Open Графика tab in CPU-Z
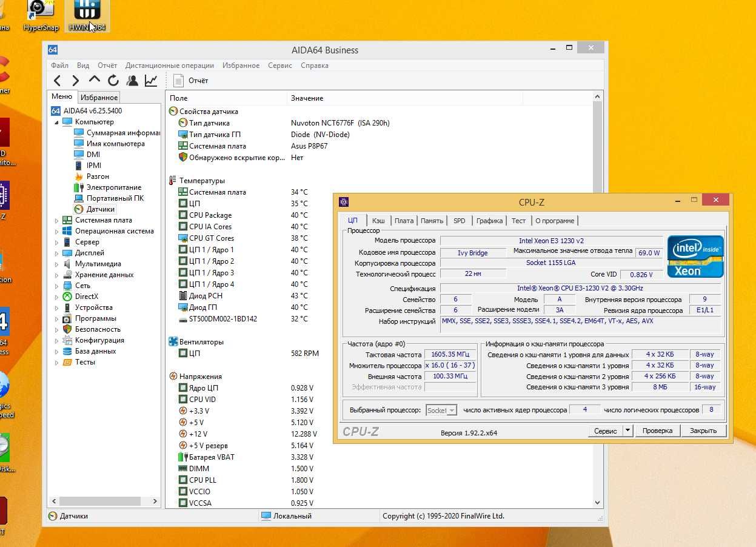This screenshot has height=547, width=756. click(489, 221)
